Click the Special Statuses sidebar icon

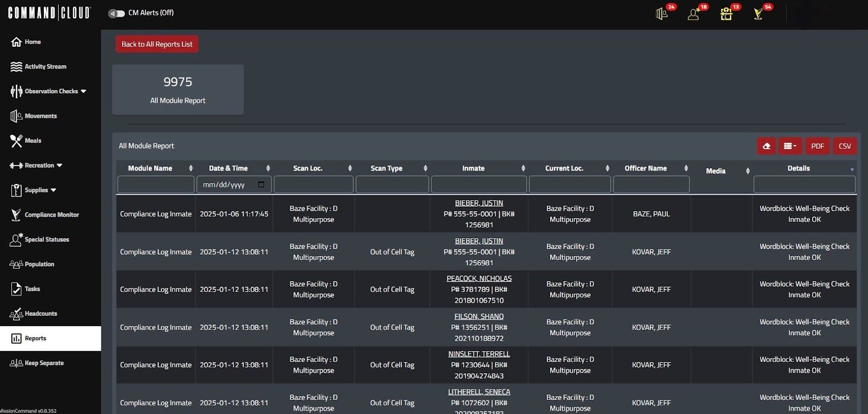coord(16,239)
